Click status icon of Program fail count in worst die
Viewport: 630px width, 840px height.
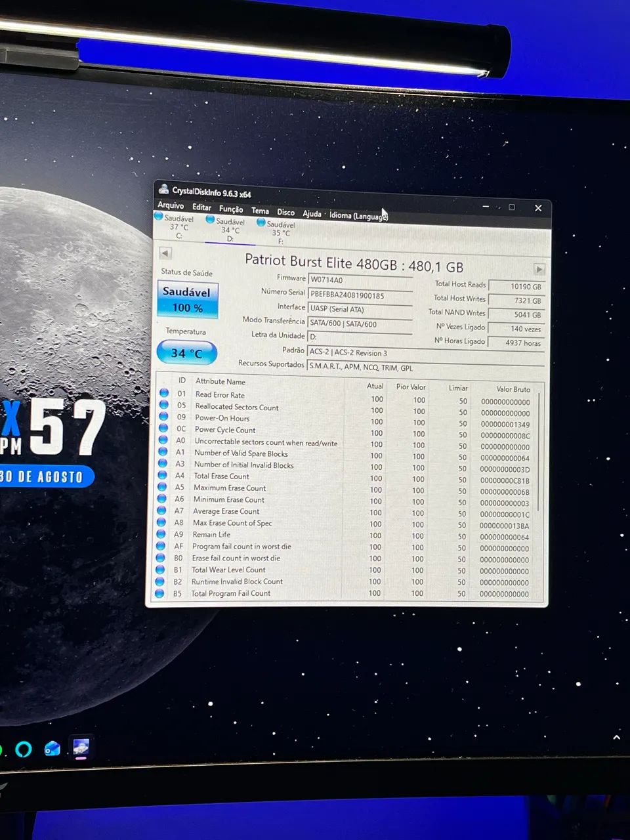(160, 546)
